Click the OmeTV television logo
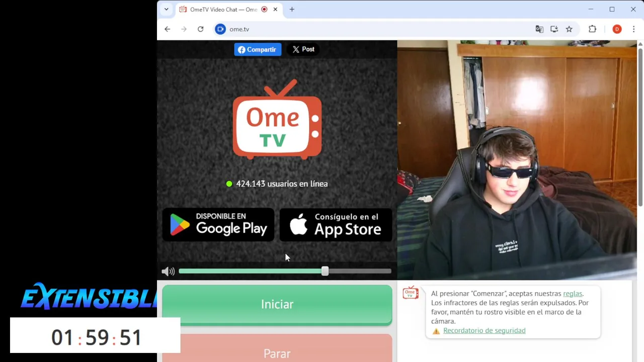644x362 pixels. point(277,120)
